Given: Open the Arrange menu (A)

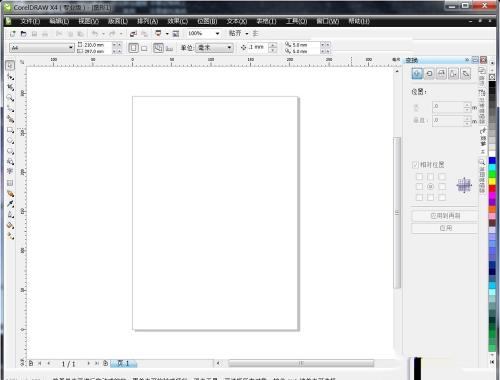Looking at the screenshot, I should (x=147, y=21).
